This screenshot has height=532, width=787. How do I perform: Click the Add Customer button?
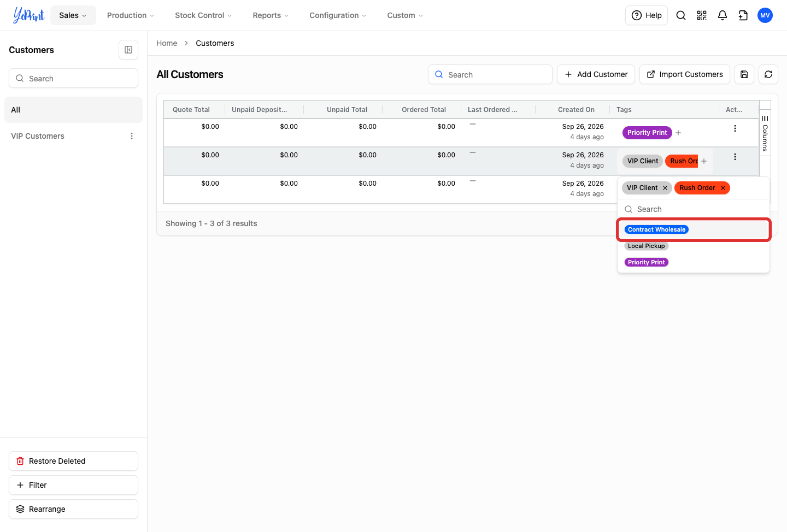pyautogui.click(x=596, y=74)
